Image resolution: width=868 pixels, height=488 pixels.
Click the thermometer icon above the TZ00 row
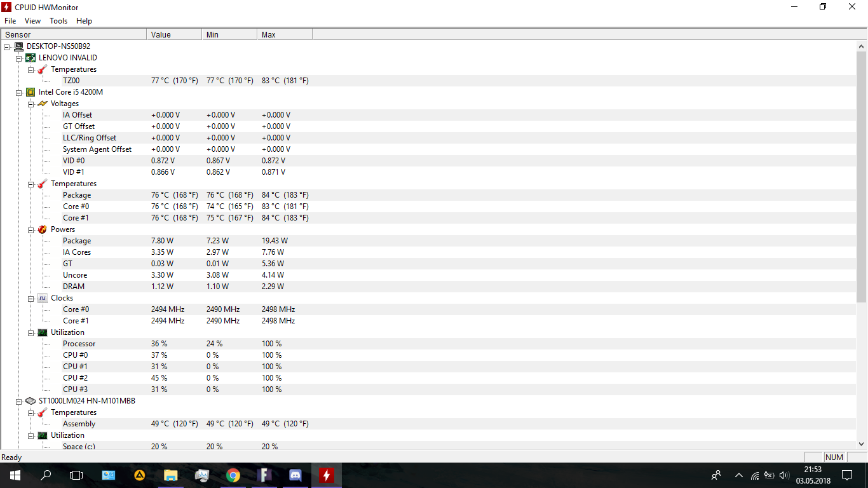tap(43, 69)
